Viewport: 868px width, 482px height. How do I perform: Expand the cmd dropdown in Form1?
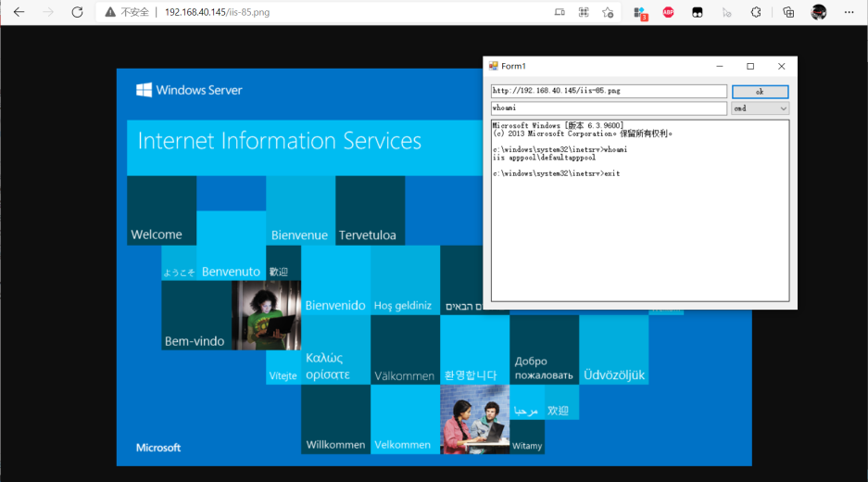(760, 108)
